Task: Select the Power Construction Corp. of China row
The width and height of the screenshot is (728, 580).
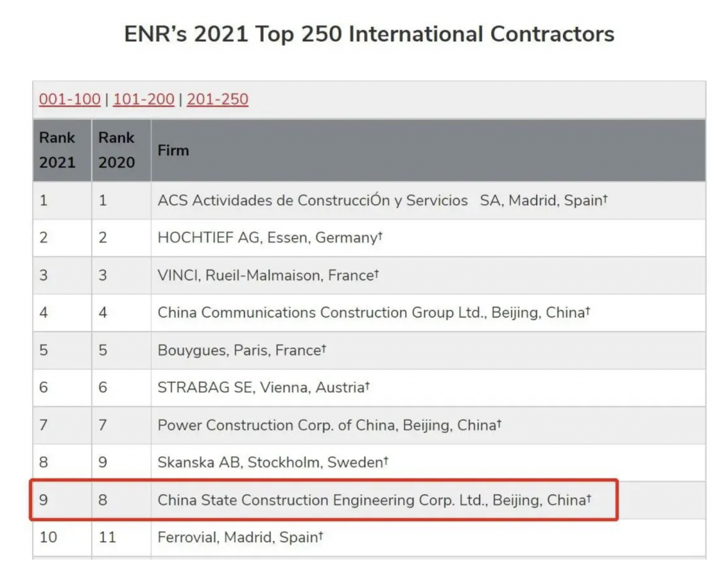Action: [x=369, y=426]
